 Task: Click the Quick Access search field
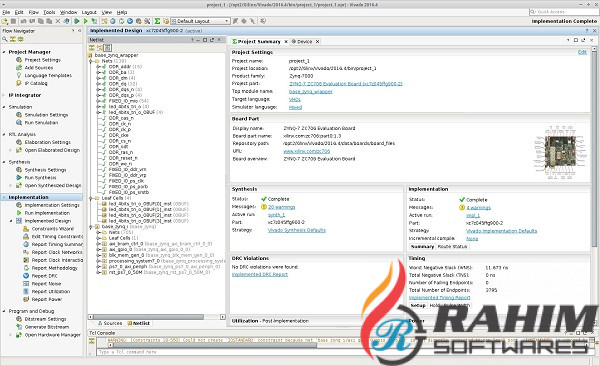[563, 12]
